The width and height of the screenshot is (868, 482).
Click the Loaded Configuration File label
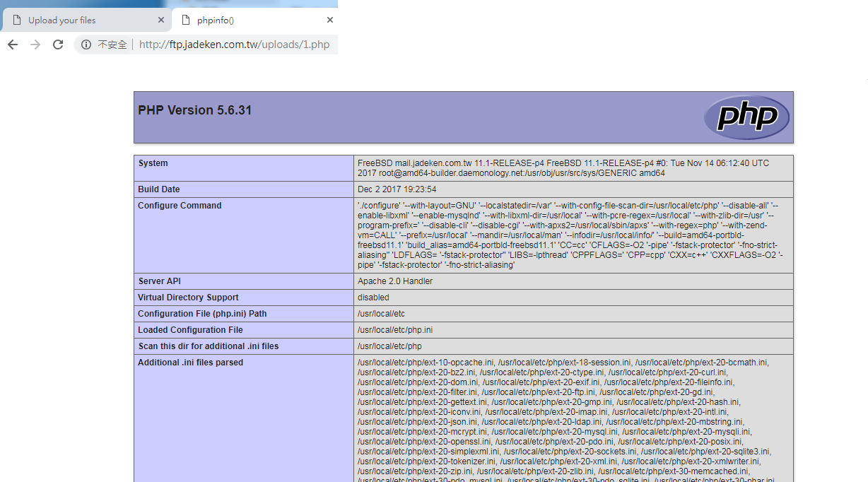[x=190, y=330]
